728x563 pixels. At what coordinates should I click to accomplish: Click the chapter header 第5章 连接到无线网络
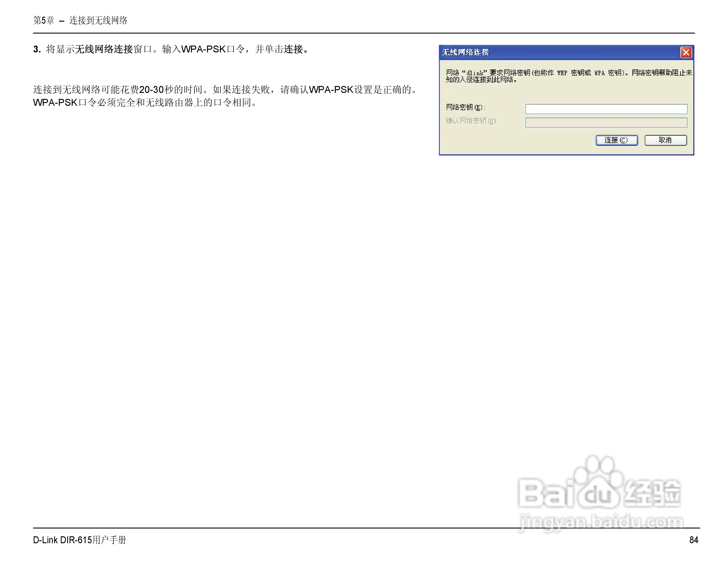pyautogui.click(x=80, y=20)
